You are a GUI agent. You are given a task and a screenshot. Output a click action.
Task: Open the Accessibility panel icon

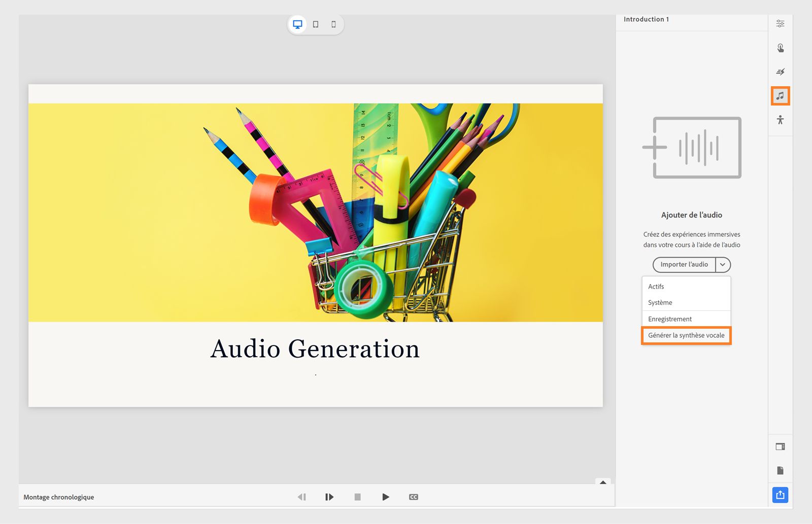point(780,120)
